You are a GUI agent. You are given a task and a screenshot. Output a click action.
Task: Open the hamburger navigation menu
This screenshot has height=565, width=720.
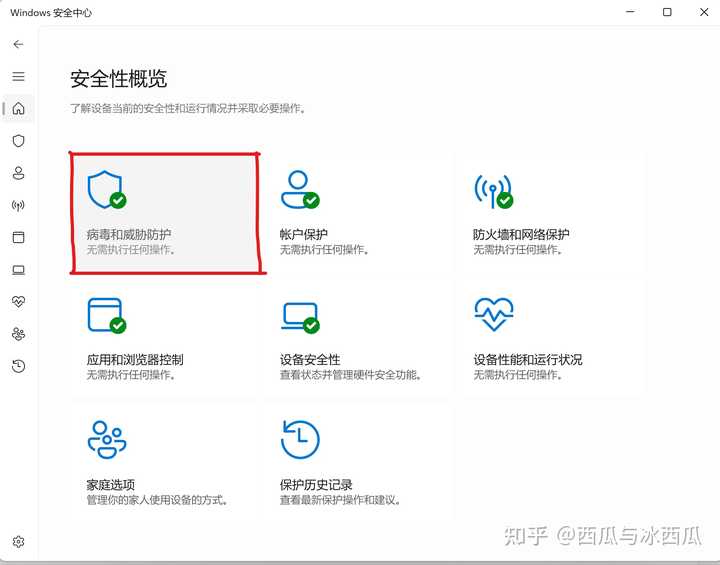click(18, 76)
